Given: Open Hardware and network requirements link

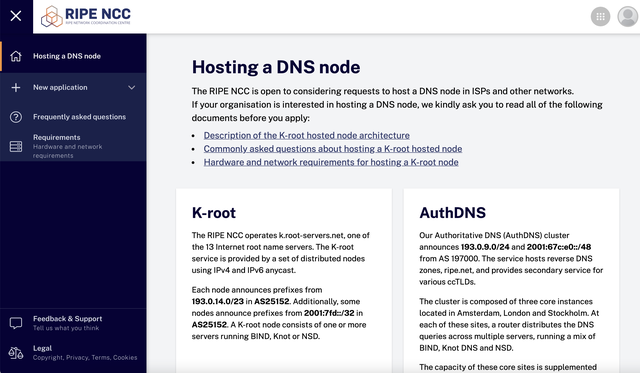Looking at the screenshot, I should pyautogui.click(x=331, y=162).
